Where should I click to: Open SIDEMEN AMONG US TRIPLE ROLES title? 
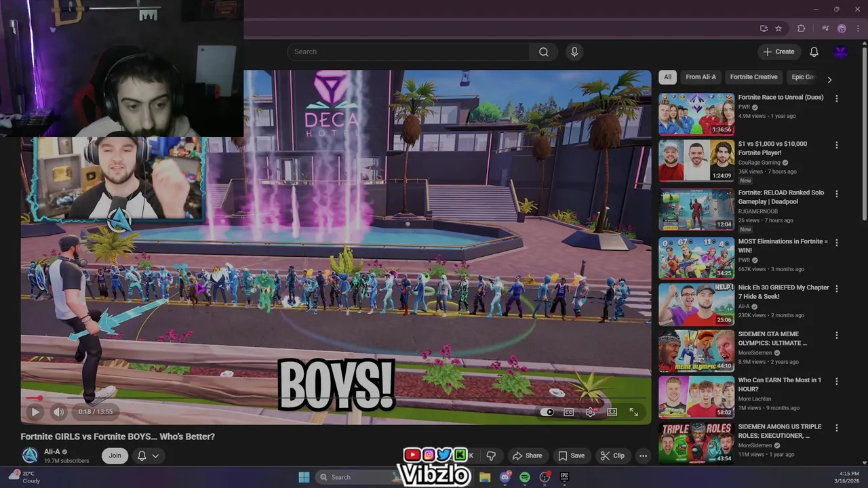tap(780, 431)
